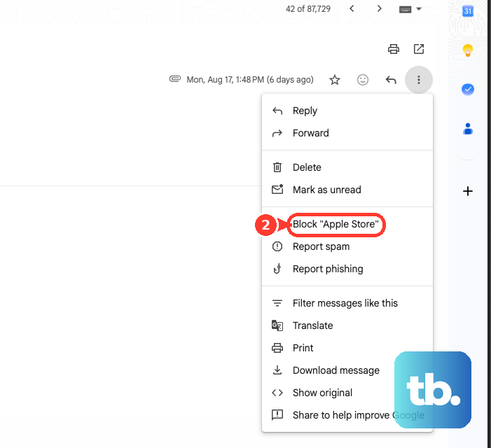Go to the older message arrow
Screen dimensions: 491x448
pyautogui.click(x=379, y=9)
